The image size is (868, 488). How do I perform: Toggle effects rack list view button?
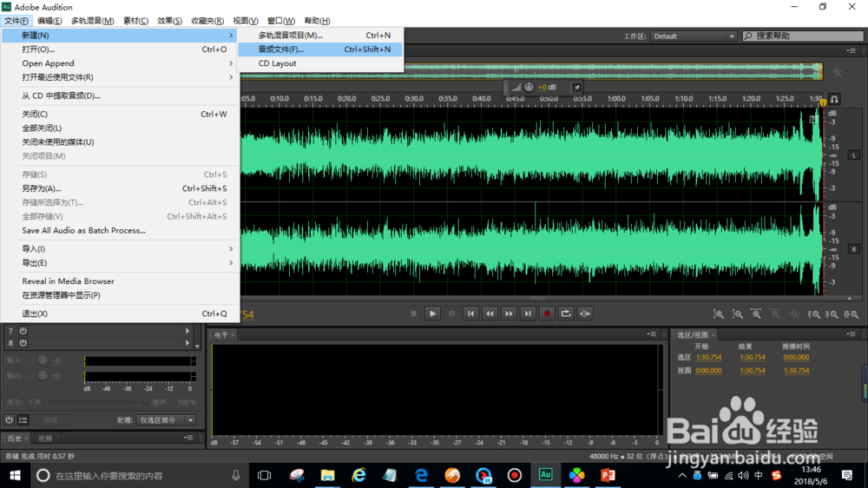pyautogui.click(x=23, y=420)
